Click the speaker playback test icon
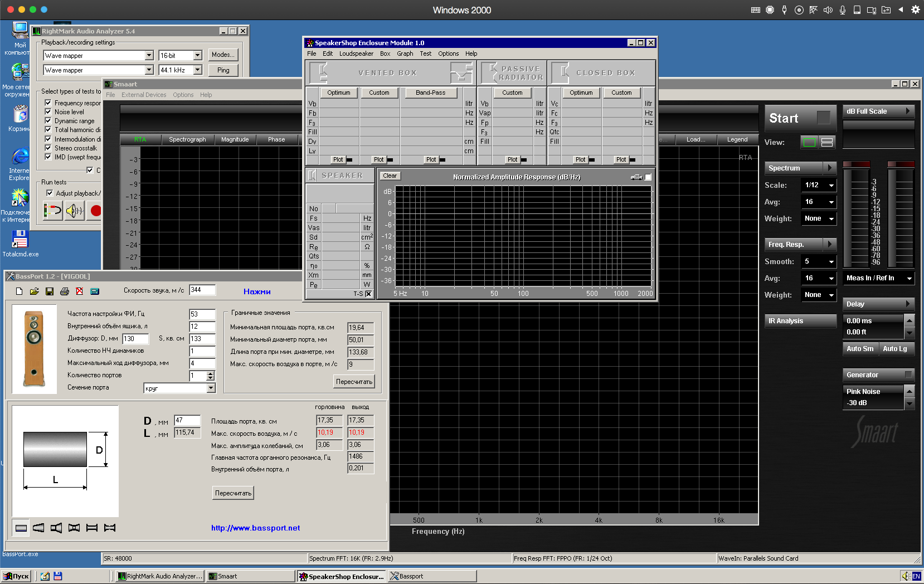This screenshot has width=924, height=584. [x=74, y=211]
